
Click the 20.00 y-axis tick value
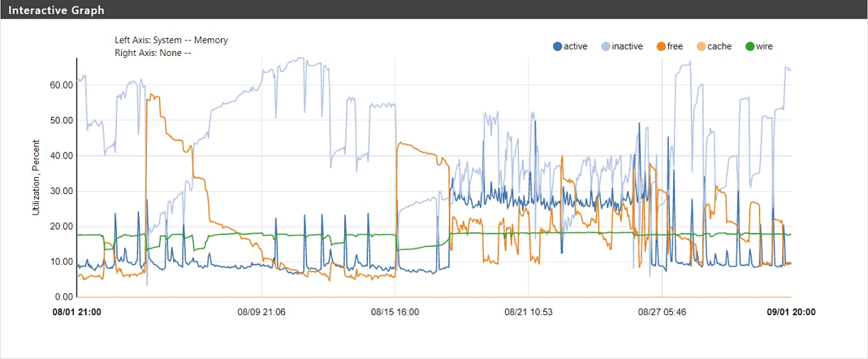[60, 227]
